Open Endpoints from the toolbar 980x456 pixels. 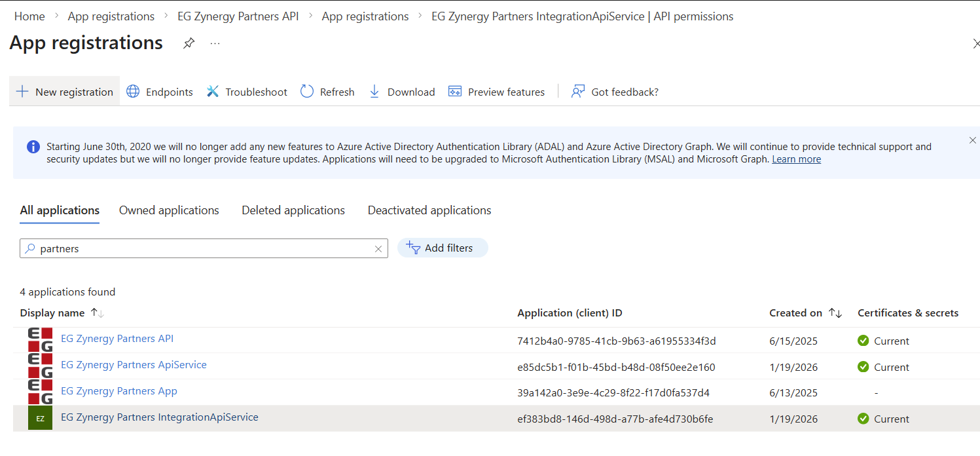point(160,92)
